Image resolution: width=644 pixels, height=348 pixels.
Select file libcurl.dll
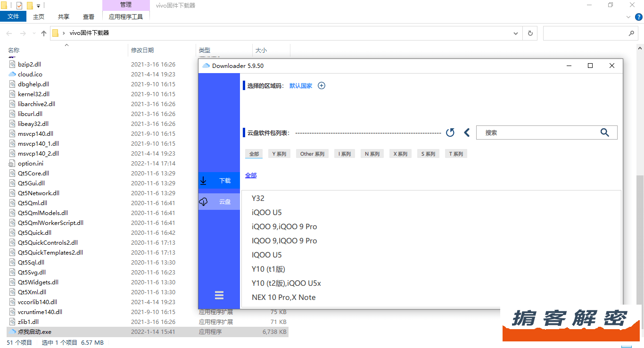click(x=30, y=114)
